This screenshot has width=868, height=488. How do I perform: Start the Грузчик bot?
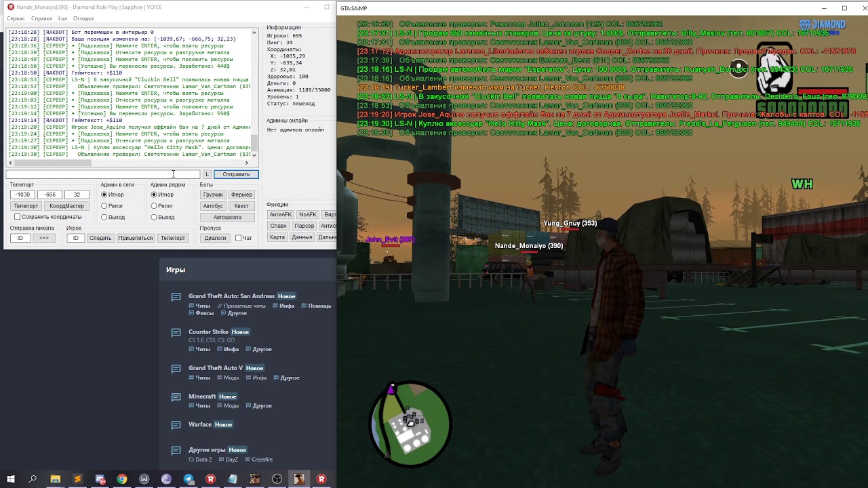(213, 195)
